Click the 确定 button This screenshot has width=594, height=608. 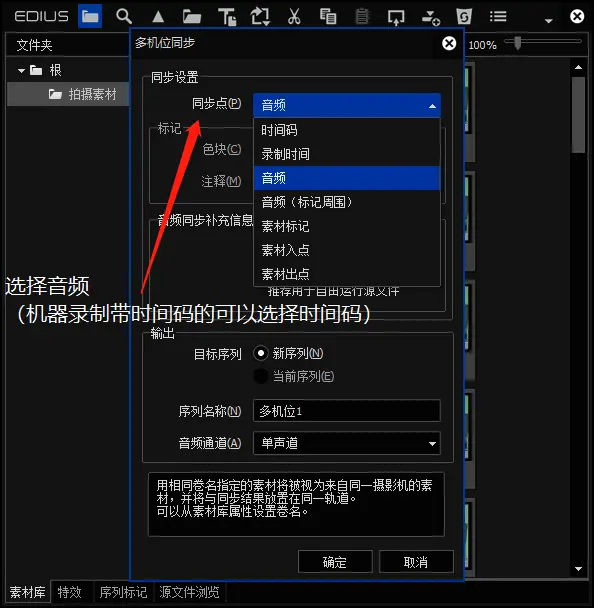click(335, 561)
